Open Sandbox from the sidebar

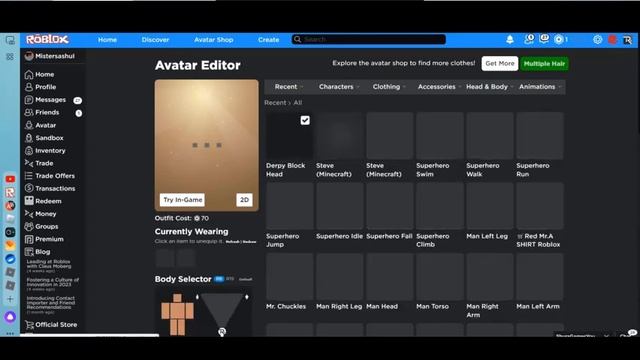[44, 138]
